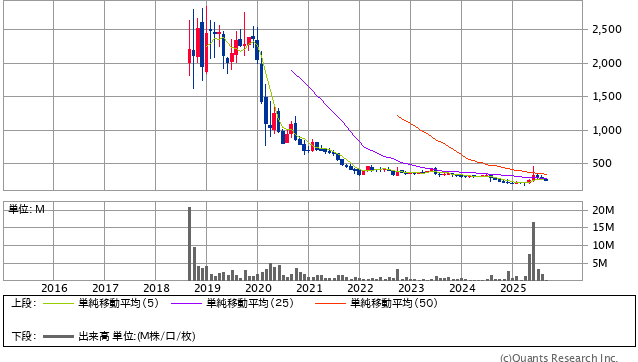Click the 2016 x-axis year label

[54, 288]
